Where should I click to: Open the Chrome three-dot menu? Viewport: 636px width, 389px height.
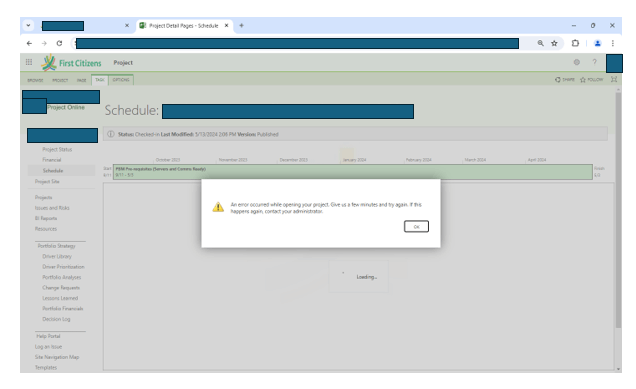[613, 43]
